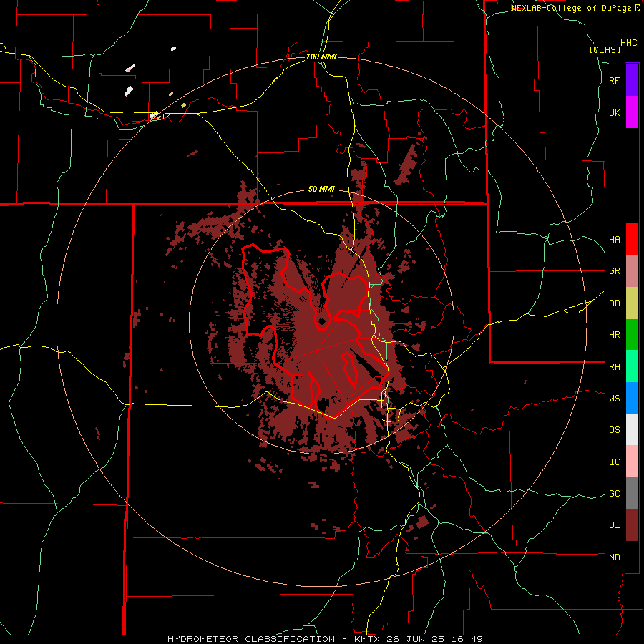Click the RF purple legend swatch
Viewport: 644px width, 644px height.
pos(632,80)
